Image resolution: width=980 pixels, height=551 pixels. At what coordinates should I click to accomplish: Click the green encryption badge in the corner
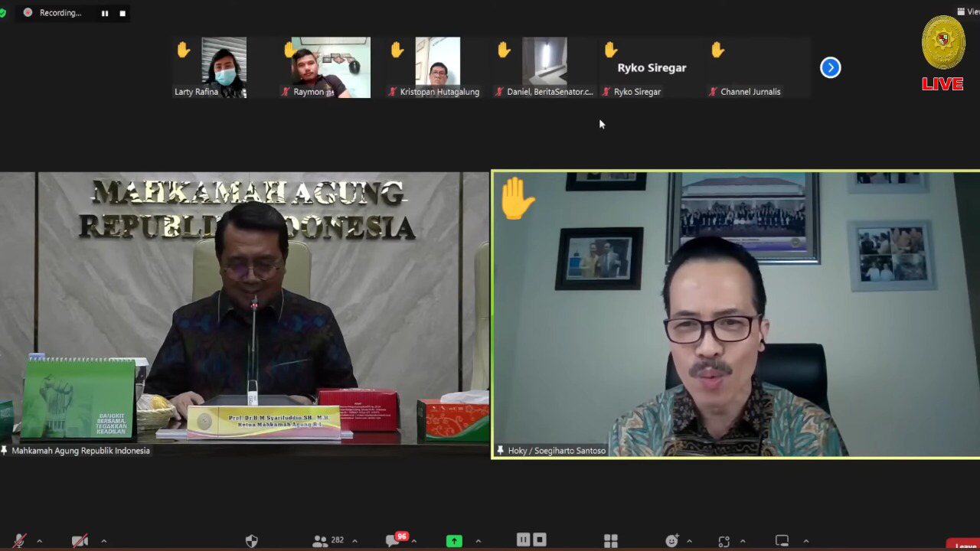coord(4,12)
